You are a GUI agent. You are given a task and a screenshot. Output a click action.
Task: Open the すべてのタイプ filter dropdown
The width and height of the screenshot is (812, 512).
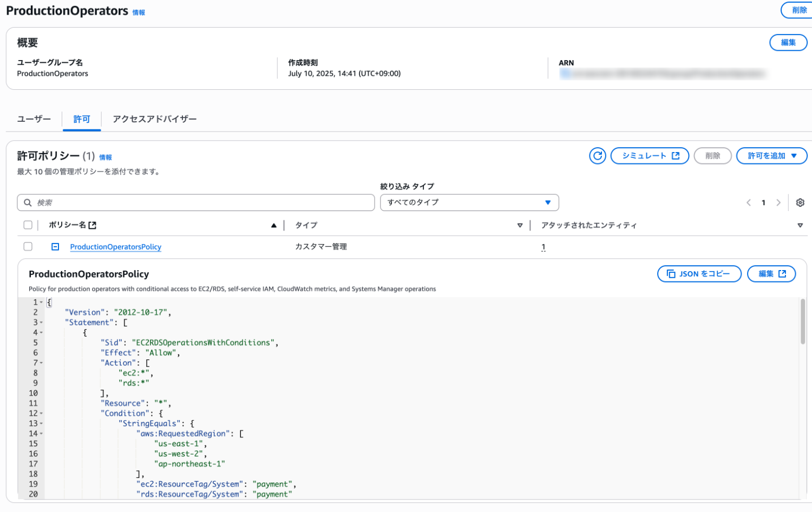pyautogui.click(x=469, y=202)
